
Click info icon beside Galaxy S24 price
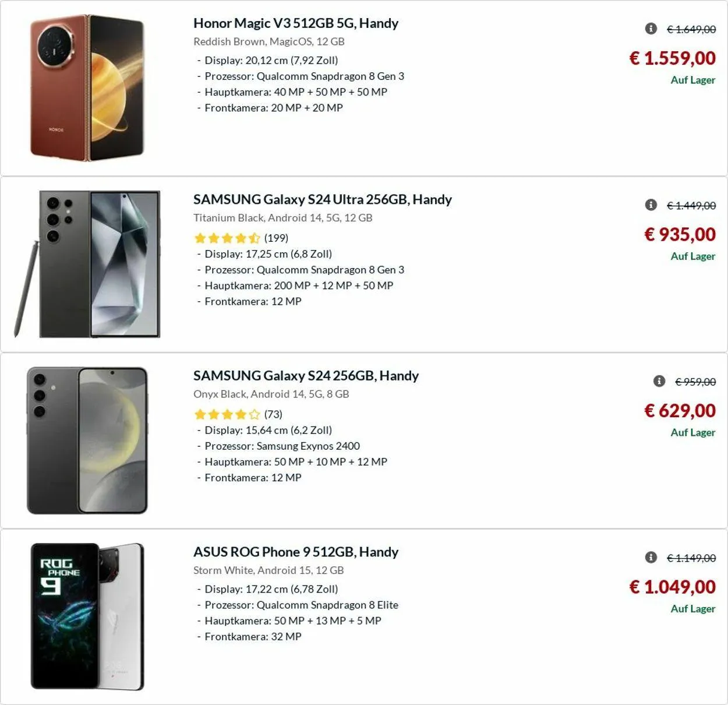[659, 381]
